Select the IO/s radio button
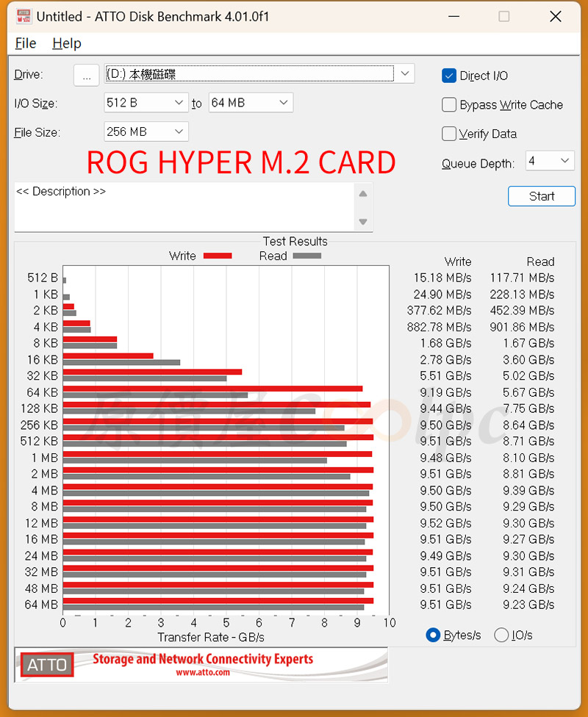The image size is (588, 717). [501, 635]
